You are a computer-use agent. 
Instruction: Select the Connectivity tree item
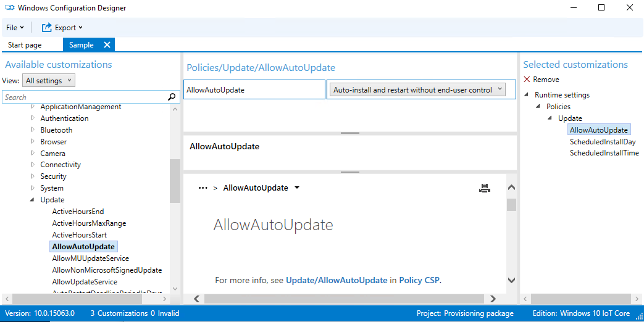pyautogui.click(x=61, y=165)
